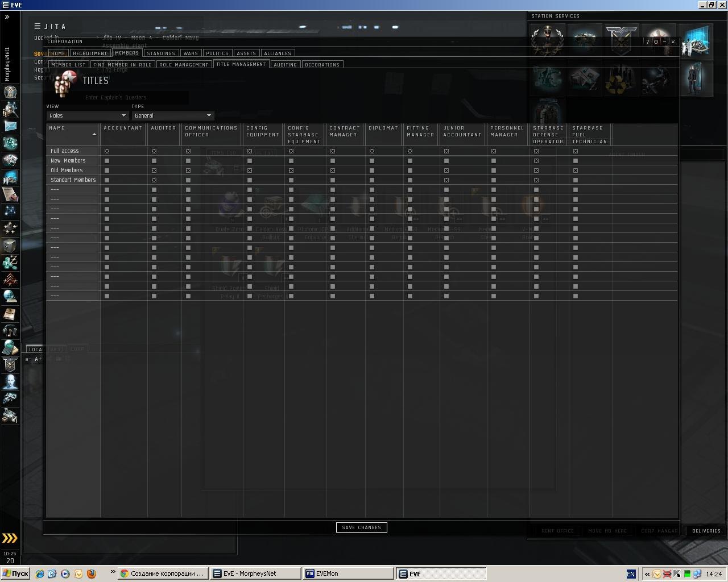Open the ship fitting icon in sidebar
The image size is (728, 582).
10,399
